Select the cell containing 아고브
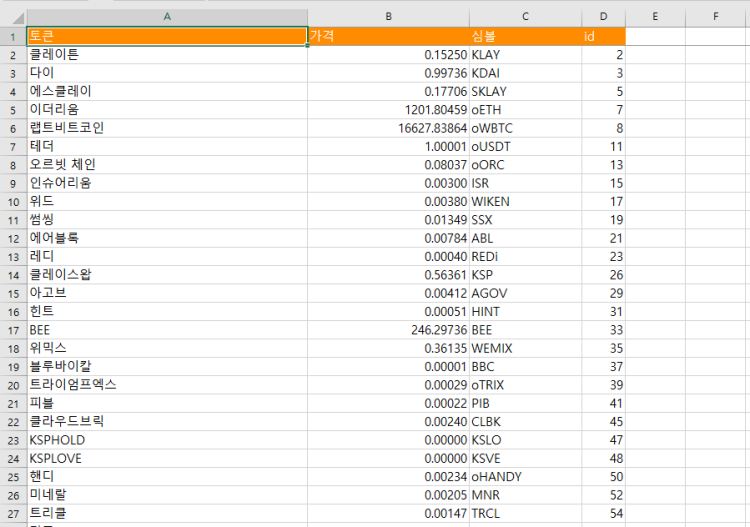 pos(167,293)
